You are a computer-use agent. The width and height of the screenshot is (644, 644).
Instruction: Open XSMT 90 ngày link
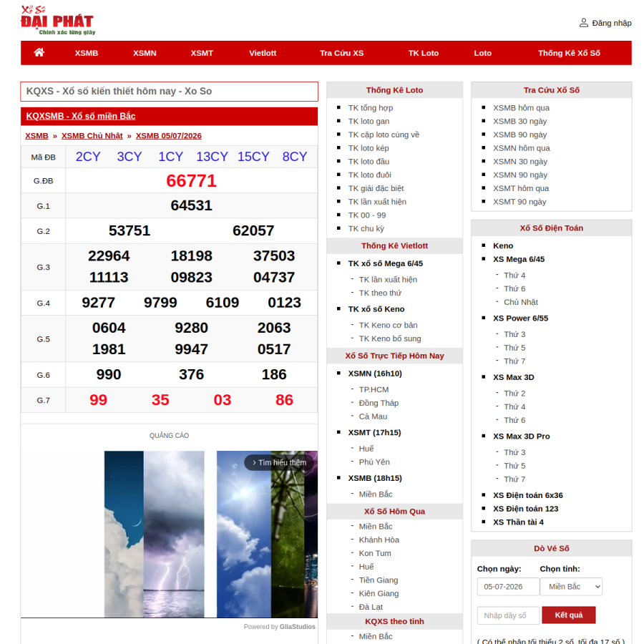[519, 202]
